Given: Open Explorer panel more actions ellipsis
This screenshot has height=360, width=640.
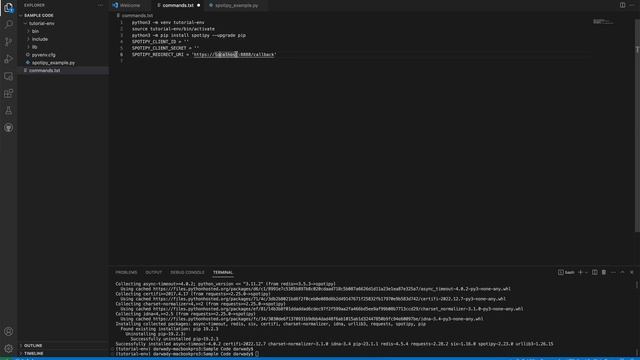Looking at the screenshot, I should click(100, 5).
